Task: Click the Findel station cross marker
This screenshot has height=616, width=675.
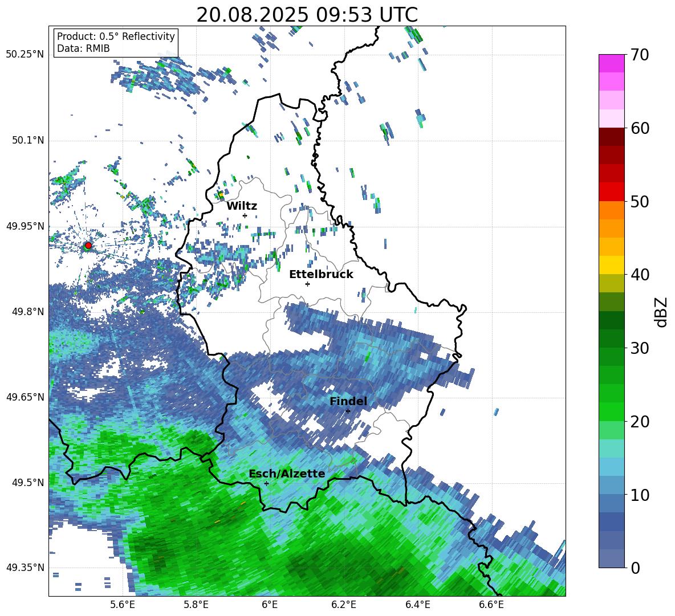Action: pyautogui.click(x=348, y=411)
